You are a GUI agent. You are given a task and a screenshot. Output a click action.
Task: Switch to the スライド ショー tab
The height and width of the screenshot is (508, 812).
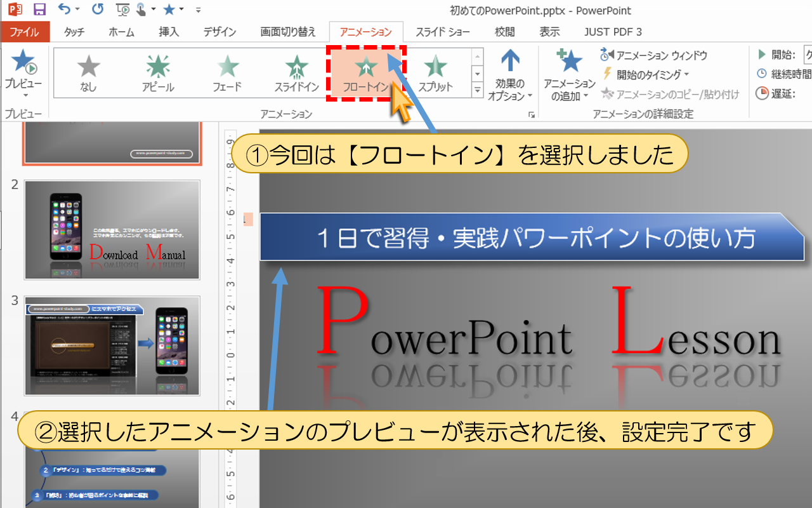pos(443,32)
